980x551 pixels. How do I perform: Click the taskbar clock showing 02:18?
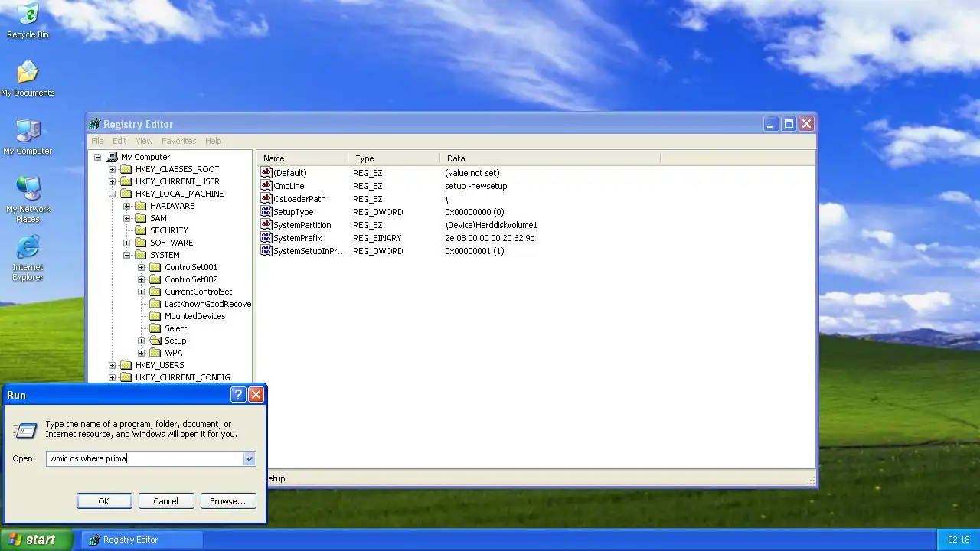(x=959, y=540)
